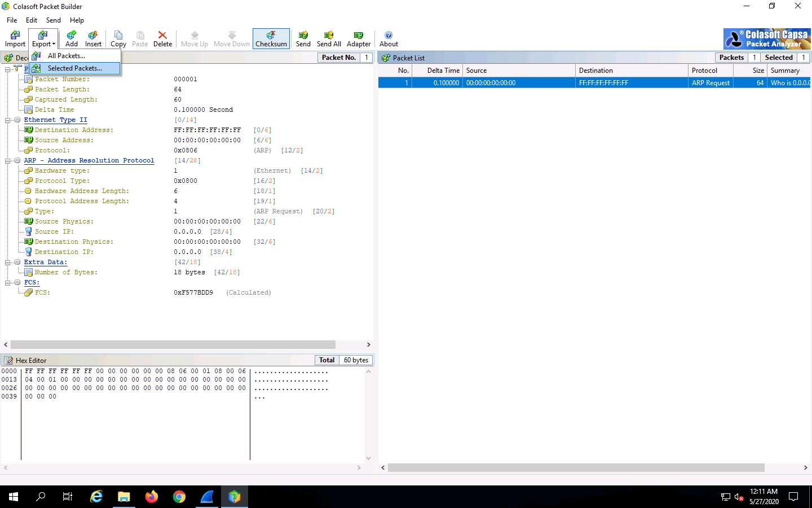Viewport: 812px width, 508px height.
Task: Open the Windows Start menu
Action: [14, 497]
